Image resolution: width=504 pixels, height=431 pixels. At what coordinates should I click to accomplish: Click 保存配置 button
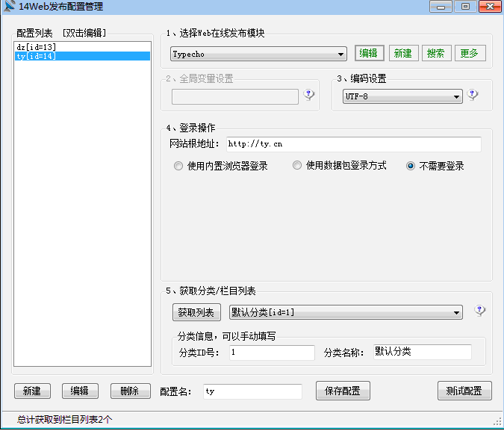click(x=343, y=391)
